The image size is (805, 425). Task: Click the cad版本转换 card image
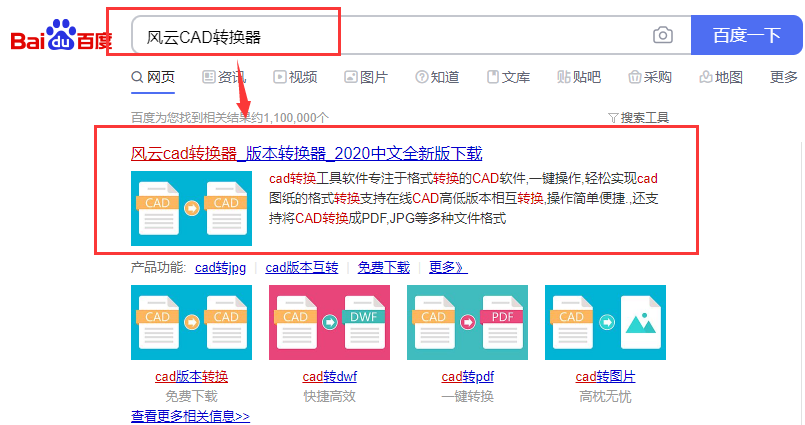[x=191, y=322]
